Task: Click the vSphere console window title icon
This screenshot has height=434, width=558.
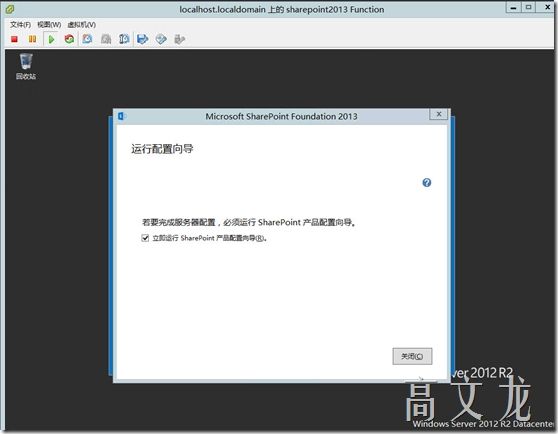Action: tap(10, 9)
